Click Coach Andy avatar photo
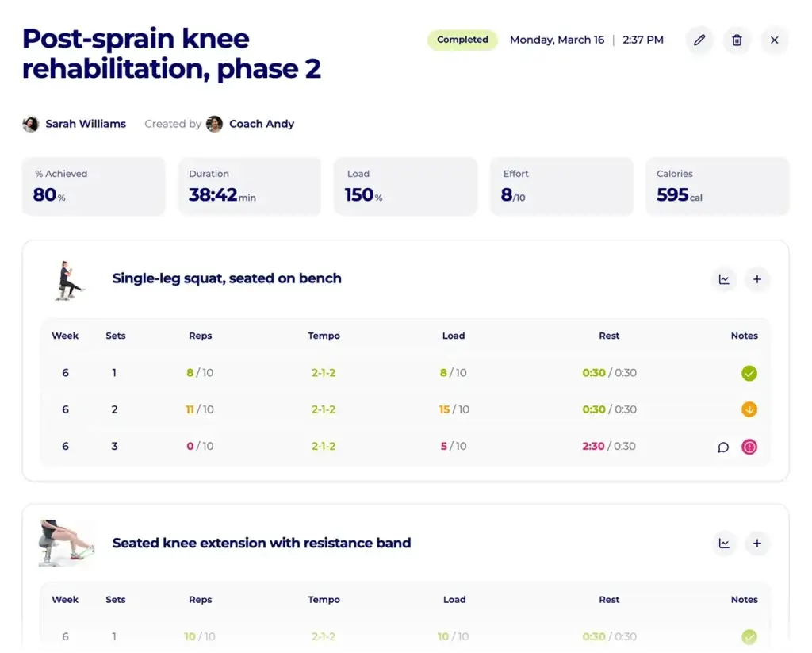This screenshot has width=812, height=653. 214,124
